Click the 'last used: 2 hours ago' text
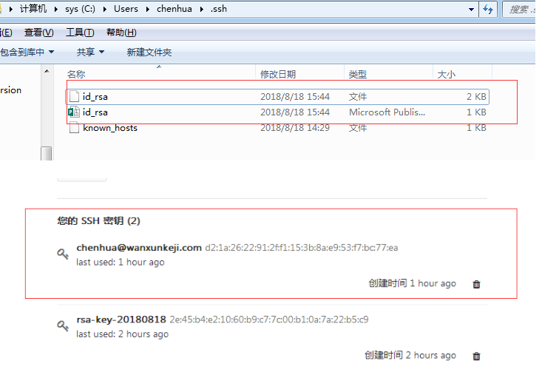The image size is (542, 392). tap(122, 334)
